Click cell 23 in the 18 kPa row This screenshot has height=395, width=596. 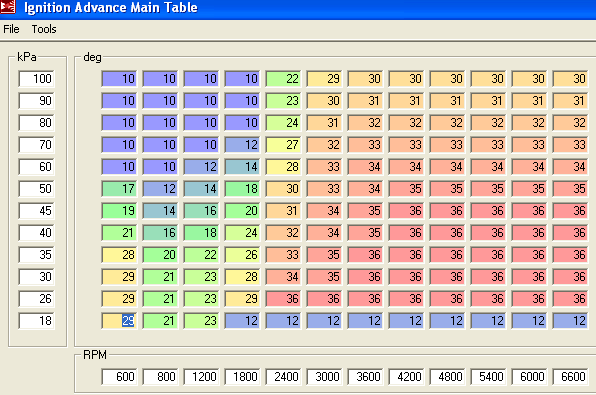point(201,321)
